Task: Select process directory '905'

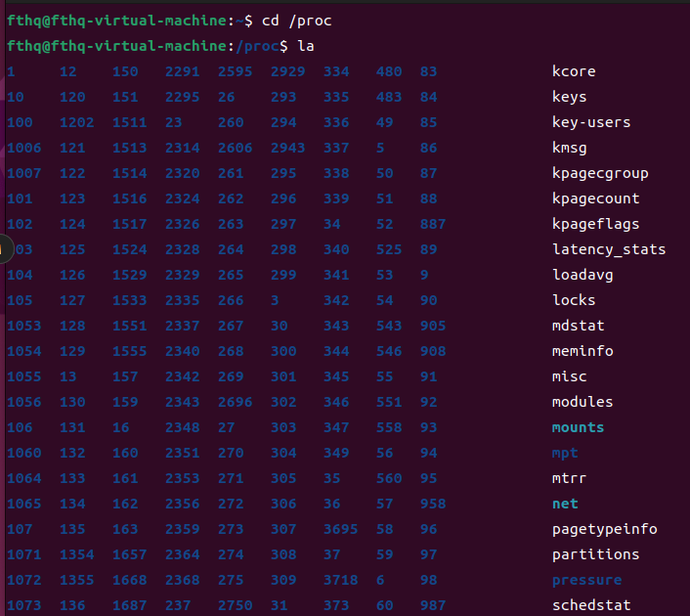Action: (433, 326)
